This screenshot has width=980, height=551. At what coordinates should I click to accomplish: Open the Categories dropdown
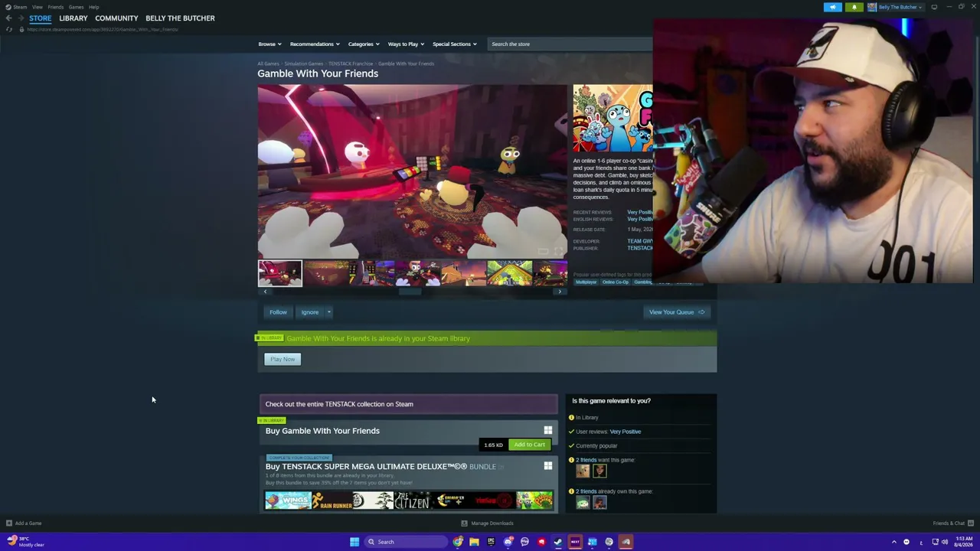coord(364,44)
